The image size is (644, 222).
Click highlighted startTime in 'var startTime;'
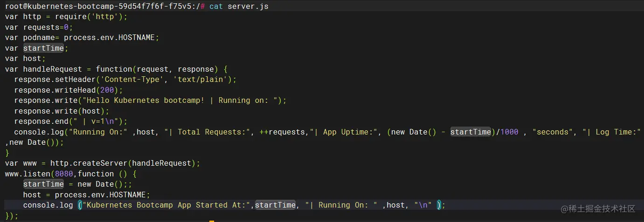point(43,48)
